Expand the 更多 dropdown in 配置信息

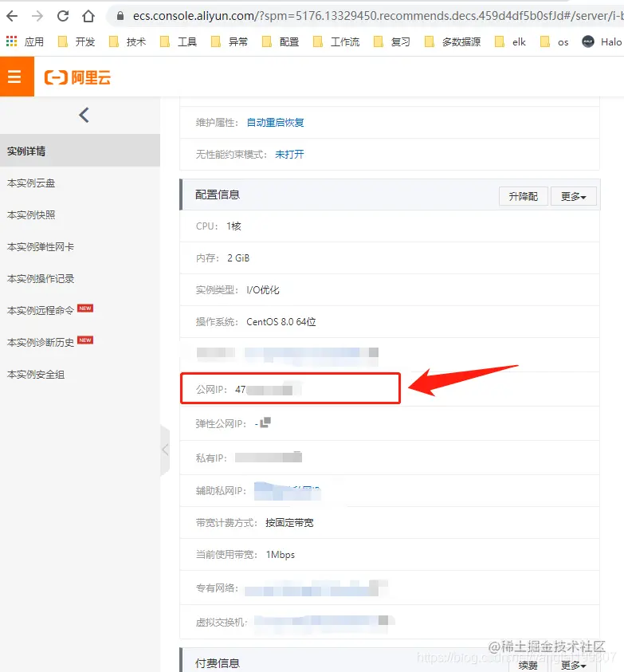pyautogui.click(x=574, y=196)
